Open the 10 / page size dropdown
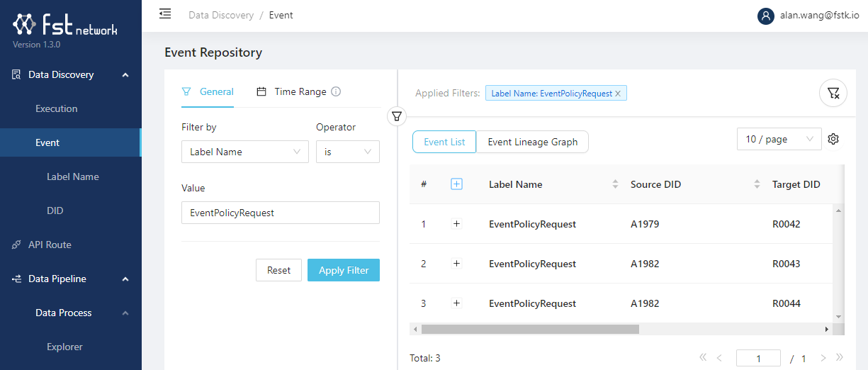 (x=779, y=140)
